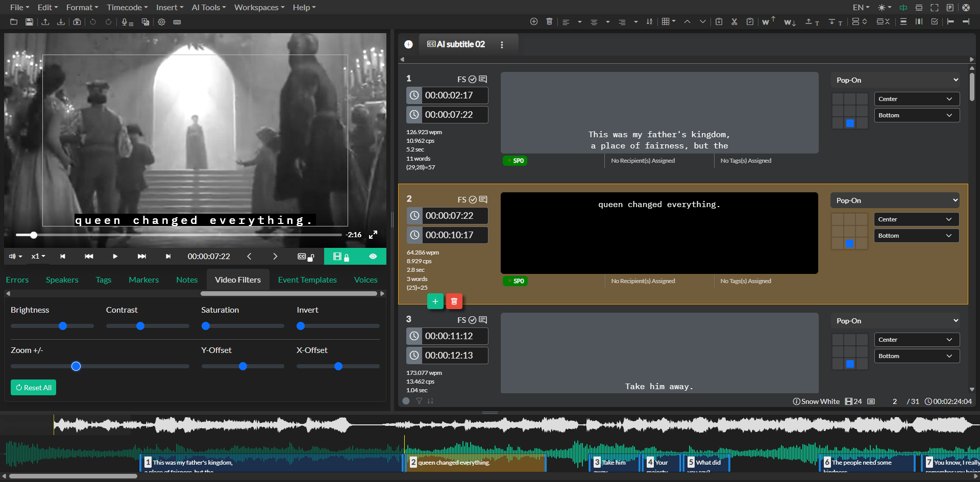Toggle the approval checkmark on event 2
Screen dimensions: 980x482
click(473, 199)
